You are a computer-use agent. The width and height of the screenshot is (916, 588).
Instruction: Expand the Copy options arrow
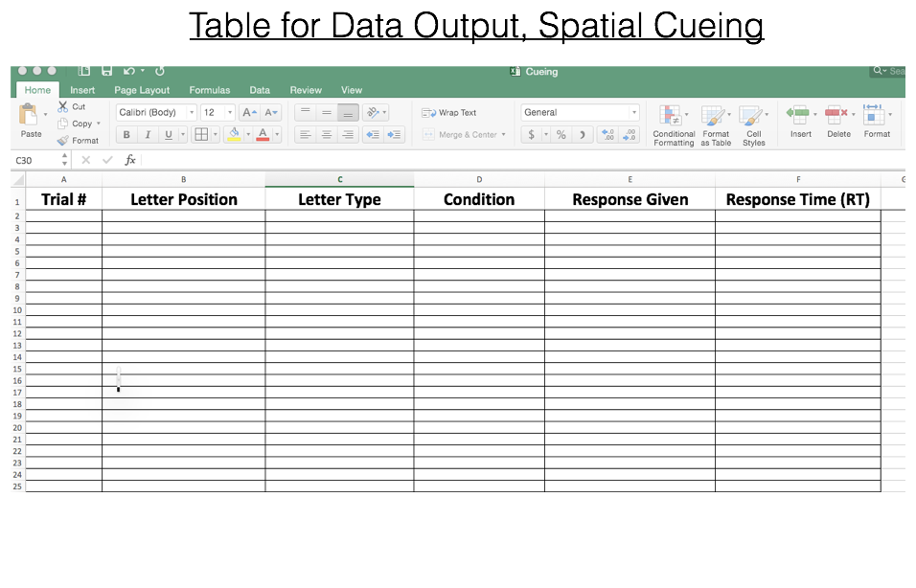click(x=98, y=124)
